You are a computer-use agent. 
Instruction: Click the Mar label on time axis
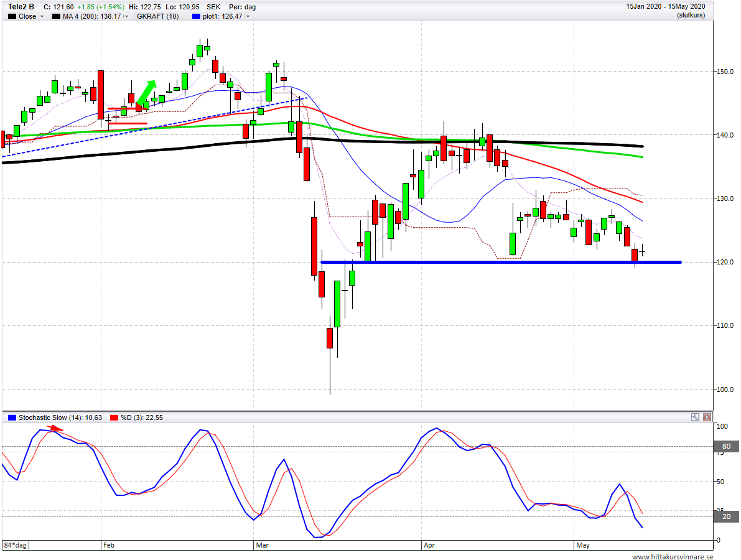[x=262, y=545]
